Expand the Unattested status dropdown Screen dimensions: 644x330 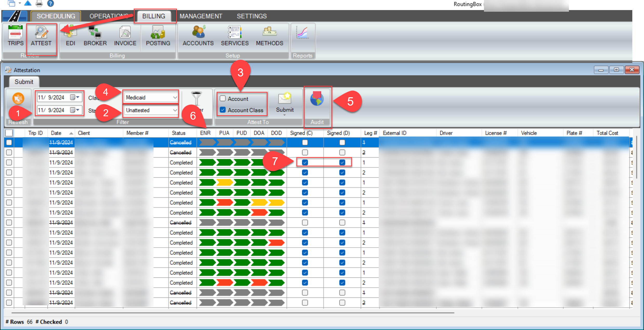tap(175, 110)
